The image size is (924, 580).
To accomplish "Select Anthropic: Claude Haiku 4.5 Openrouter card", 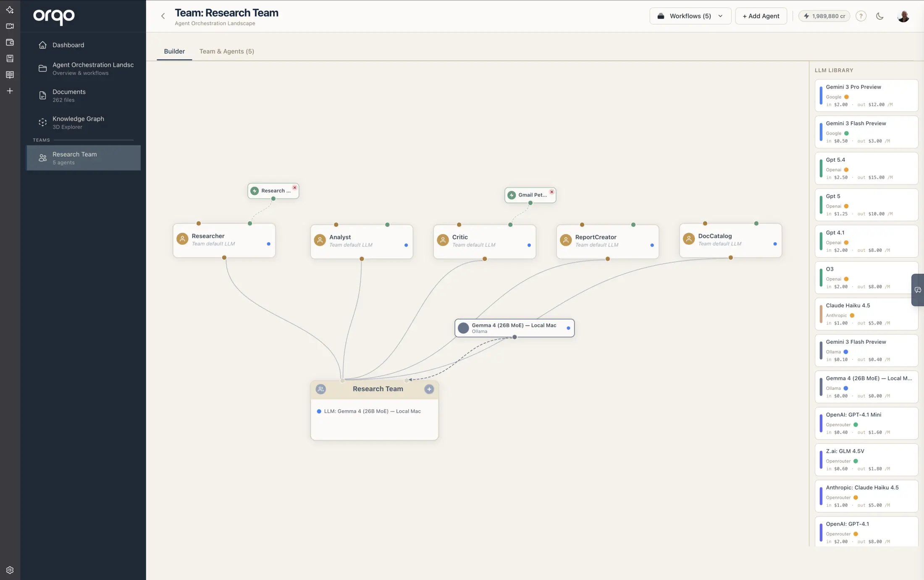I will [x=866, y=496].
